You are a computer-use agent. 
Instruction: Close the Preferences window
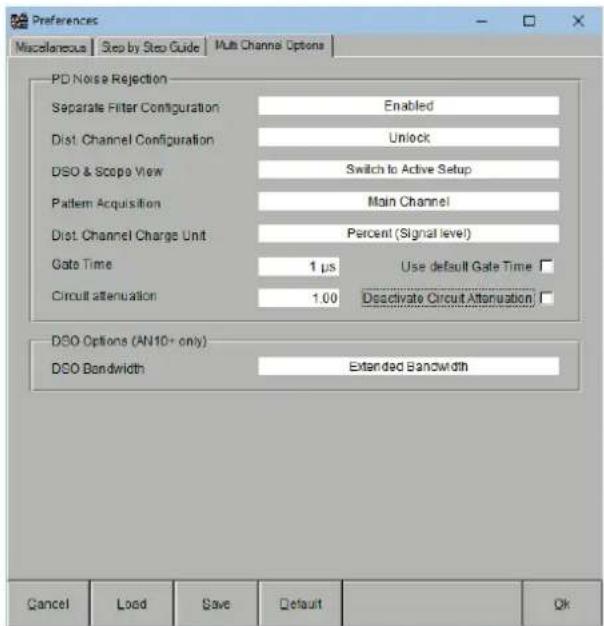pyautogui.click(x=578, y=21)
